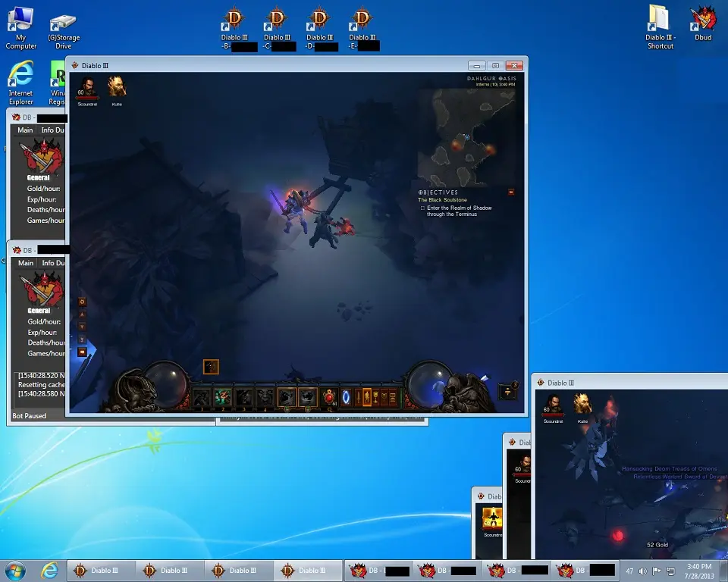This screenshot has width=728, height=582.
Task: Select Info Du tab in lower DB window
Action: [53, 263]
